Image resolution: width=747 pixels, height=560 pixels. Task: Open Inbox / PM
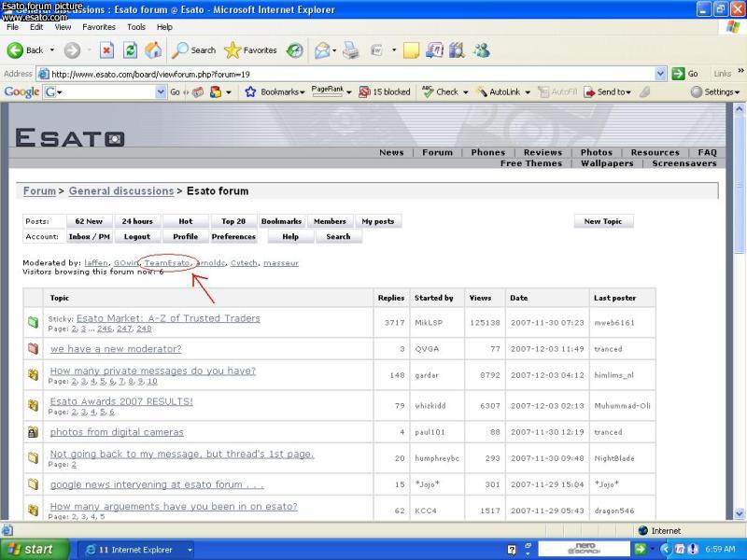pos(89,237)
